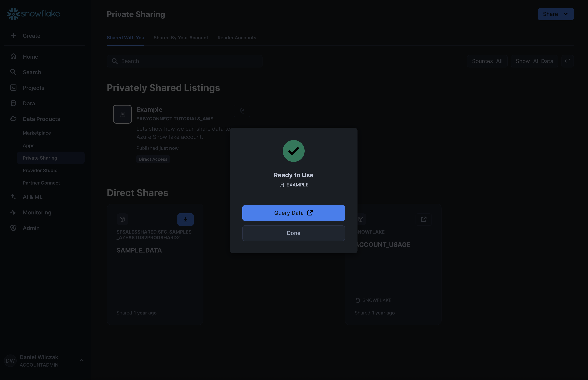This screenshot has width=588, height=380.
Task: Open the Admin section icon
Action: click(x=13, y=228)
